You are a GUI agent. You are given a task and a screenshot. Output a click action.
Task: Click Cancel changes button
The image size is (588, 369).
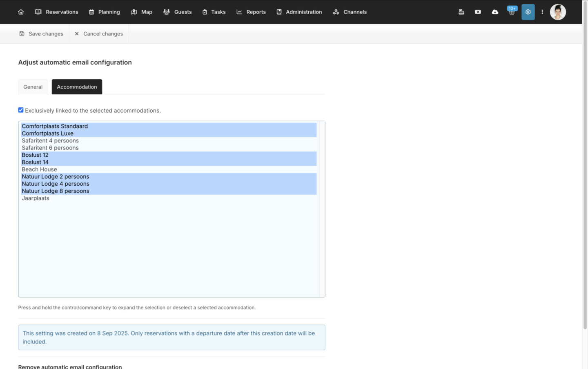99,34
